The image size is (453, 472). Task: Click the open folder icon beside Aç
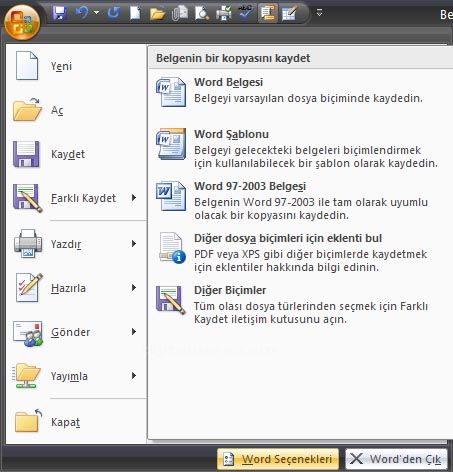(x=27, y=109)
